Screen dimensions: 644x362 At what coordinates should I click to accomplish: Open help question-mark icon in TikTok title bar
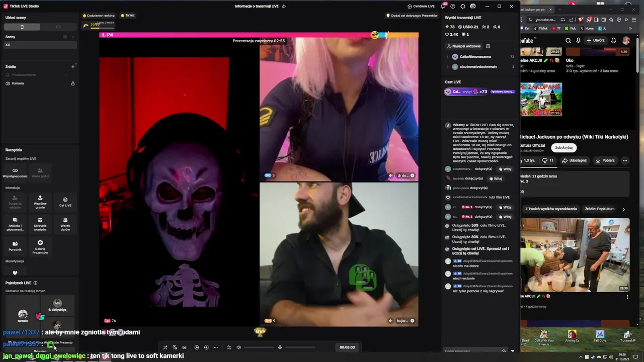coord(453,6)
